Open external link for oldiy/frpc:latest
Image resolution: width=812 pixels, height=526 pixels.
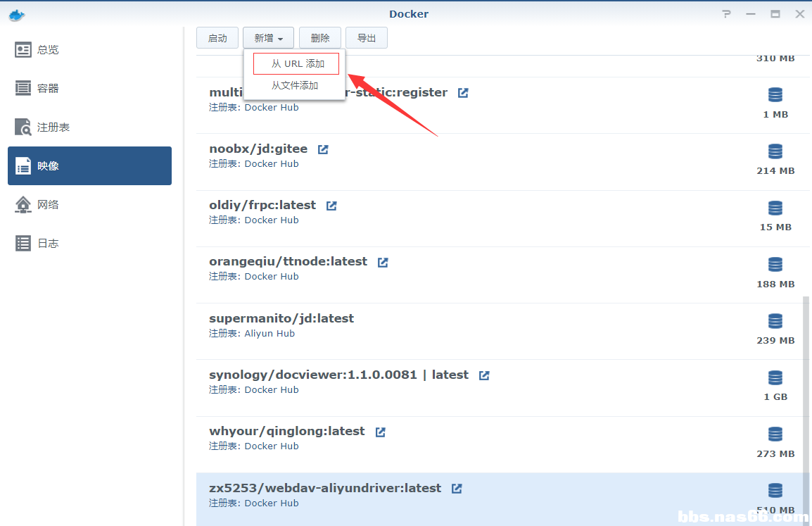pos(331,206)
